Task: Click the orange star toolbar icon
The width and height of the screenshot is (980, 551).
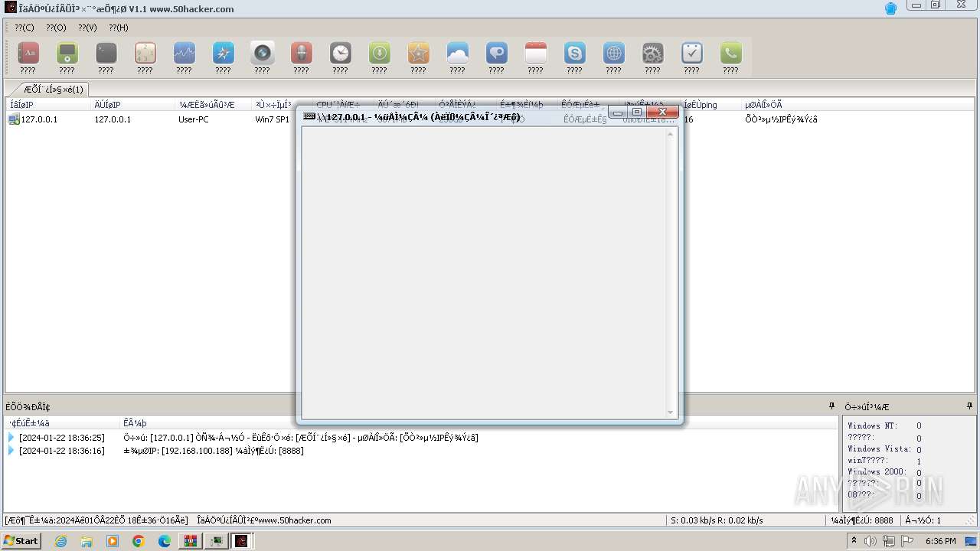Action: pyautogui.click(x=419, y=53)
